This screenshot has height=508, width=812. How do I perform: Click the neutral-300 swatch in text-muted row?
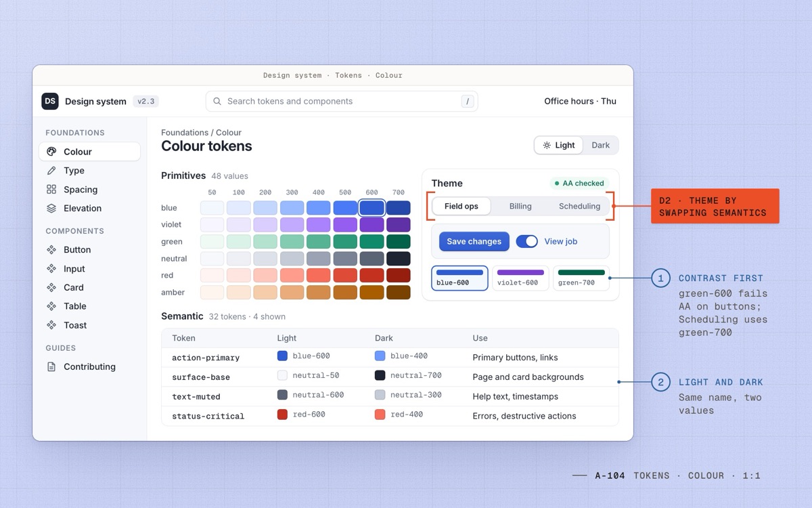[380, 395]
